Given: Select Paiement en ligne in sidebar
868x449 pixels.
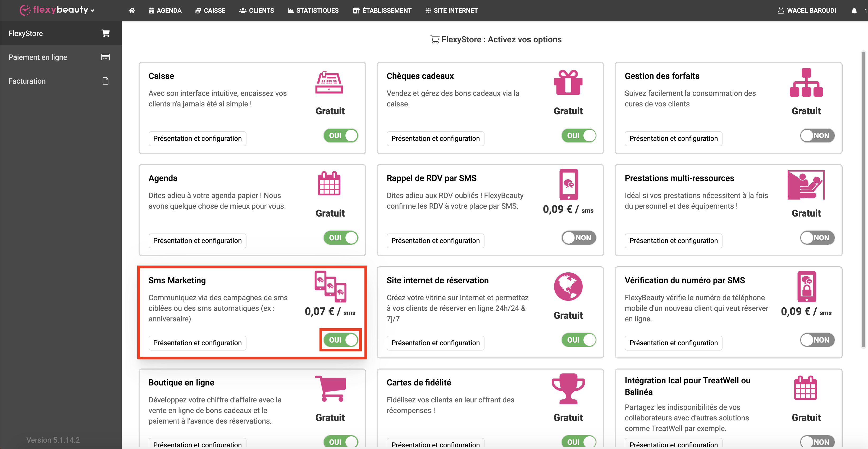Looking at the screenshot, I should 61,57.
